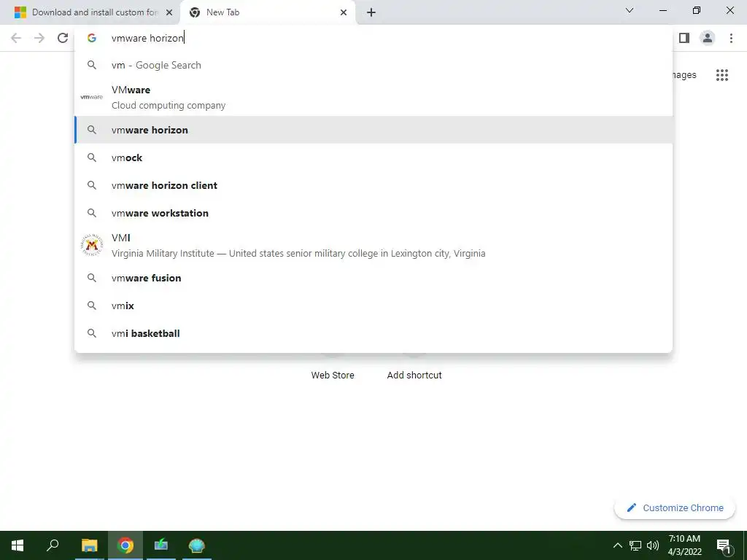
Task: Pick the 'vmware fusion' suggestion
Action: click(373, 278)
